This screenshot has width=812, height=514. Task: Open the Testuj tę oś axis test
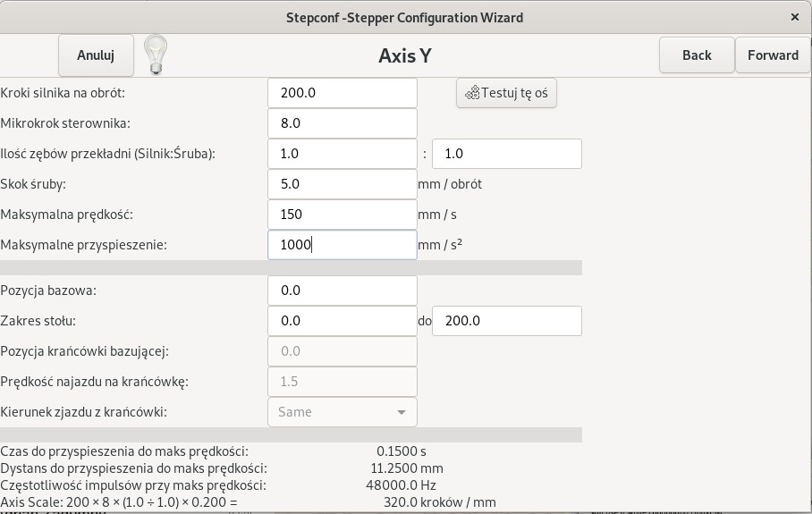point(506,93)
